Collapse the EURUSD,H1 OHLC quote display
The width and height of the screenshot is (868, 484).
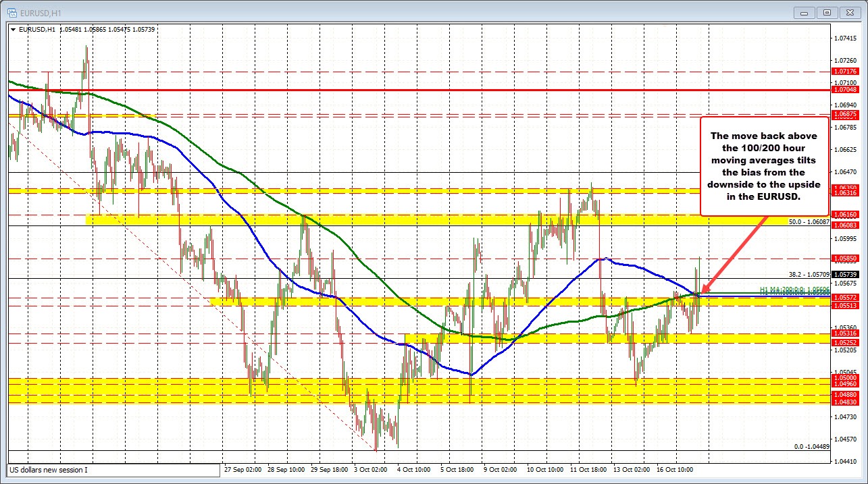pos(11,29)
